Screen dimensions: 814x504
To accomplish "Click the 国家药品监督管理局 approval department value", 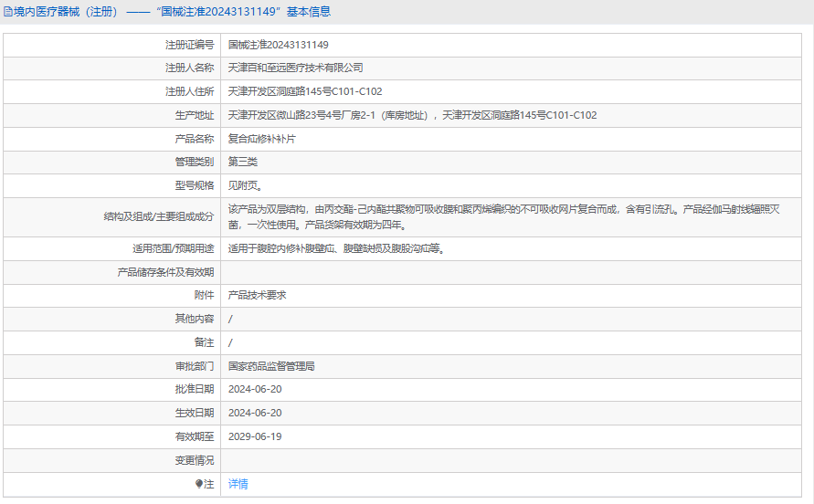I will click(271, 366).
